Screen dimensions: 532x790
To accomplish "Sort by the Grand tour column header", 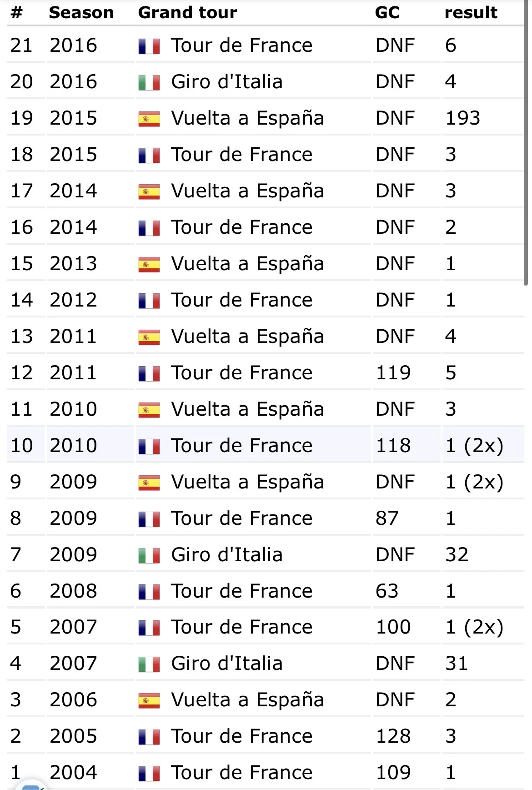I will [187, 12].
